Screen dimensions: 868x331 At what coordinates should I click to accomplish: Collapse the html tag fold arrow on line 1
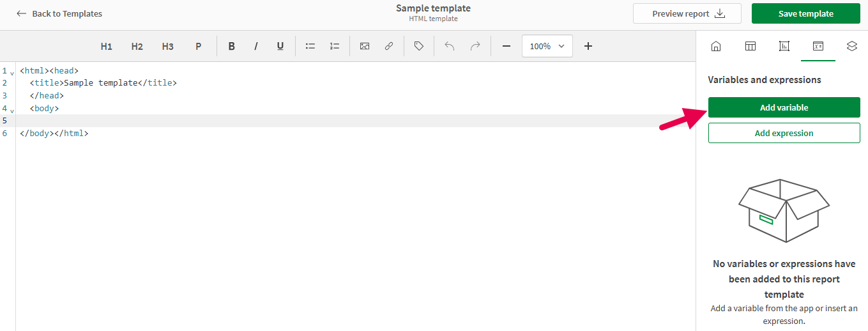point(12,73)
